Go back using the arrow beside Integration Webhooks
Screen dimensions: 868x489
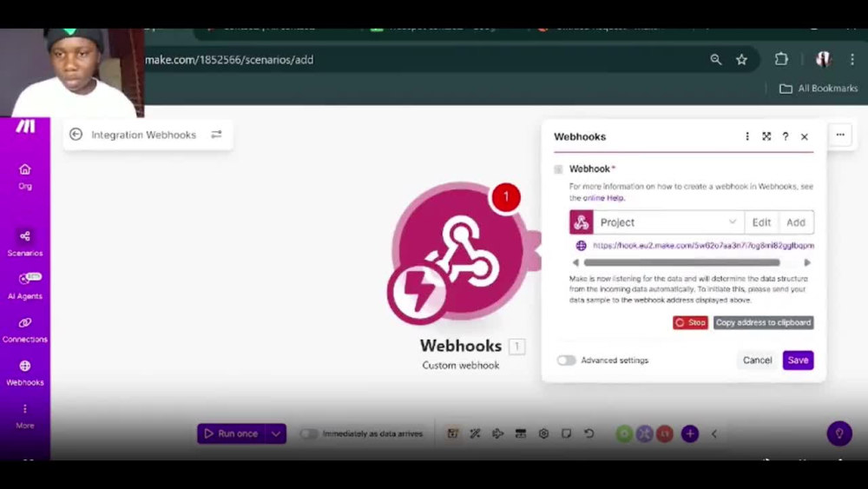[x=76, y=135]
